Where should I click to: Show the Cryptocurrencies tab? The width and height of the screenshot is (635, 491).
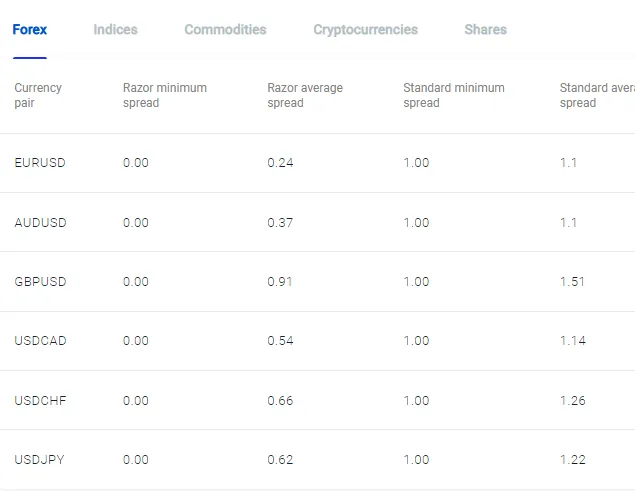coord(365,30)
